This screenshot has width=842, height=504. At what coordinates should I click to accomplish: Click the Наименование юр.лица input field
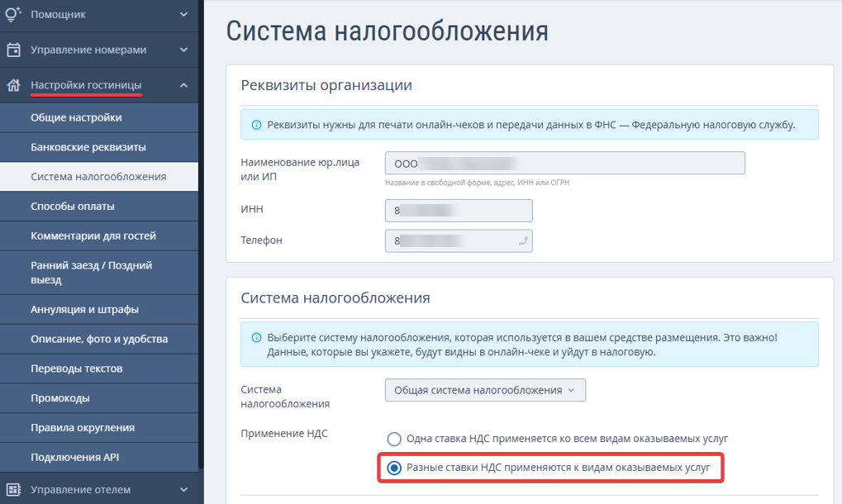pyautogui.click(x=565, y=163)
